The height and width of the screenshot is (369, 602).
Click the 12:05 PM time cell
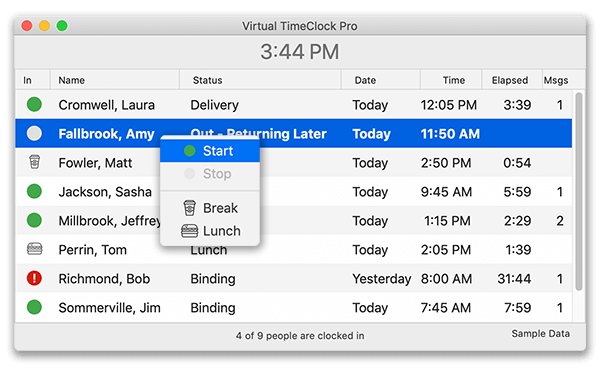(448, 105)
